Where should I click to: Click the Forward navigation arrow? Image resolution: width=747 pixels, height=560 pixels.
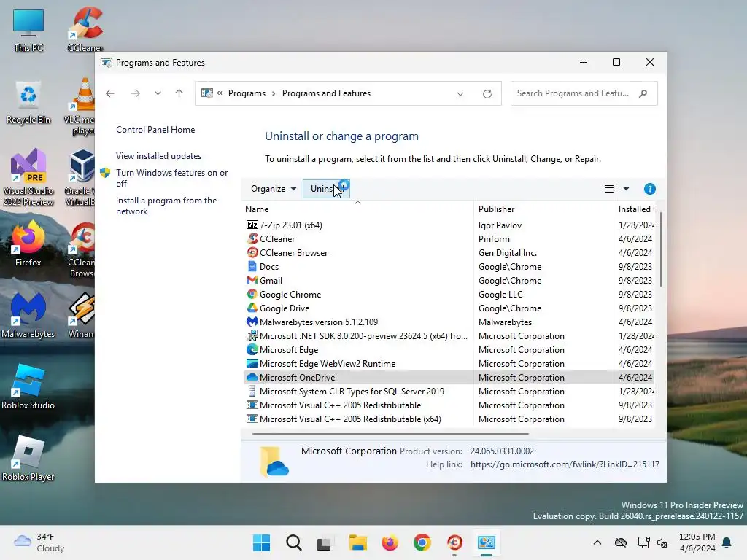click(x=136, y=93)
